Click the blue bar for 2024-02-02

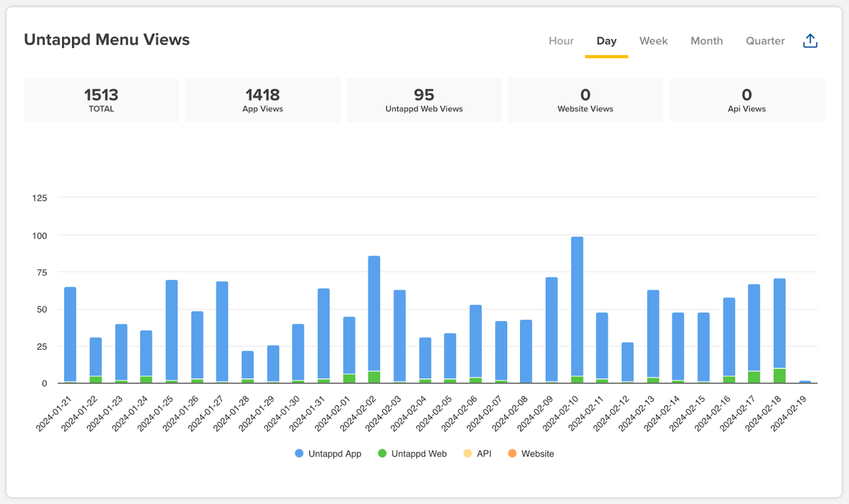click(374, 313)
